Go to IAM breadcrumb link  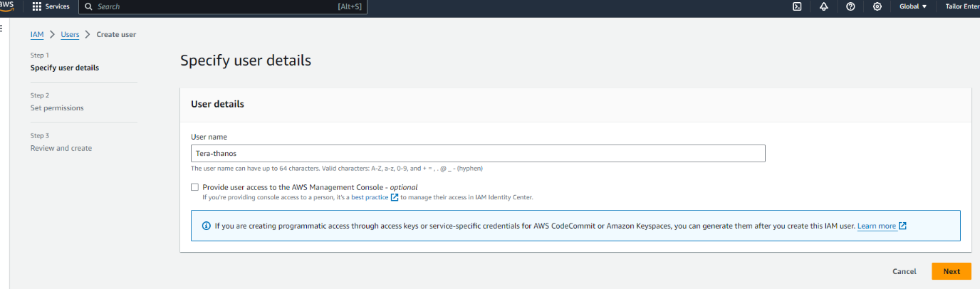pyautogui.click(x=37, y=34)
